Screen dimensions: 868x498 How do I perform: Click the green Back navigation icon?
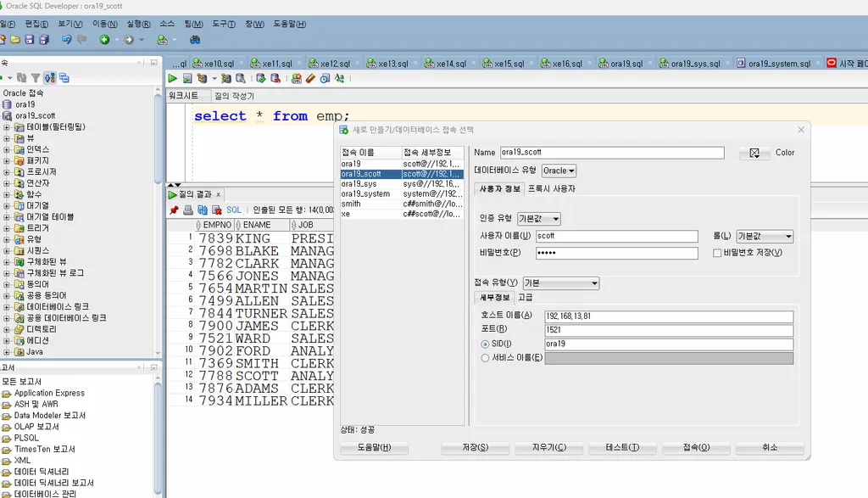[104, 40]
